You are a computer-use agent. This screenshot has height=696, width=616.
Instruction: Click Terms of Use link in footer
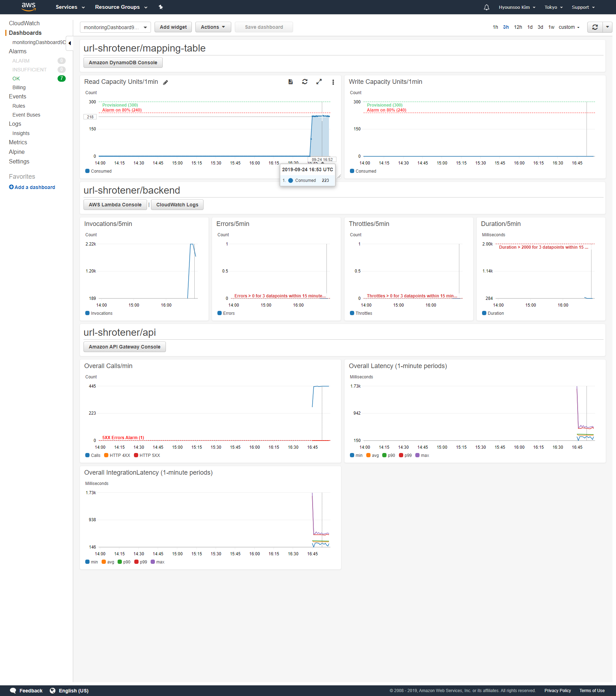point(592,690)
